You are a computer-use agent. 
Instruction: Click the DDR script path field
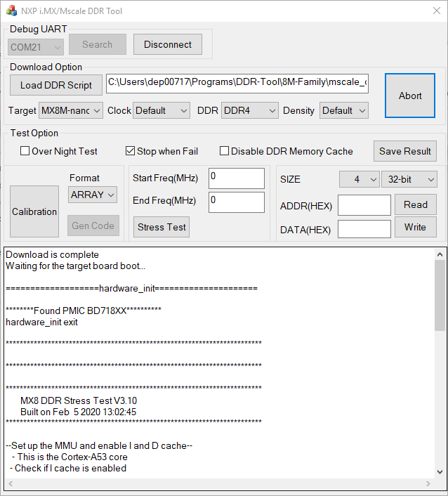point(237,84)
